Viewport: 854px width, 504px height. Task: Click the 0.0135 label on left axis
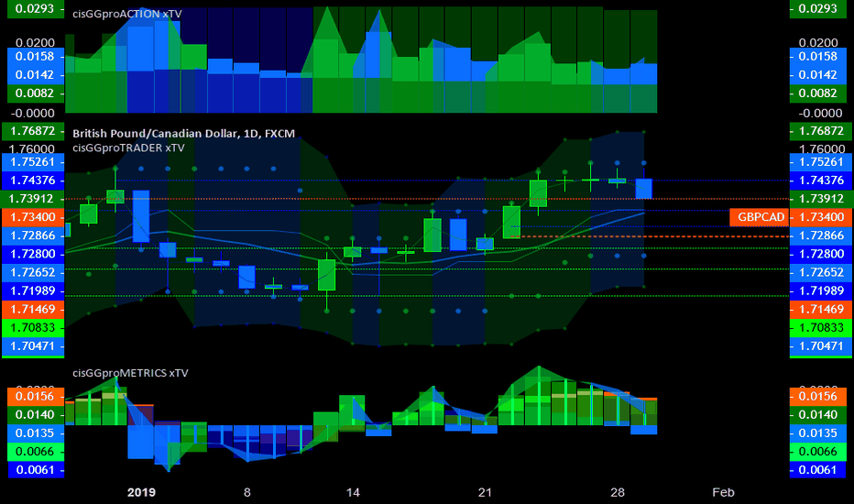tap(36, 433)
